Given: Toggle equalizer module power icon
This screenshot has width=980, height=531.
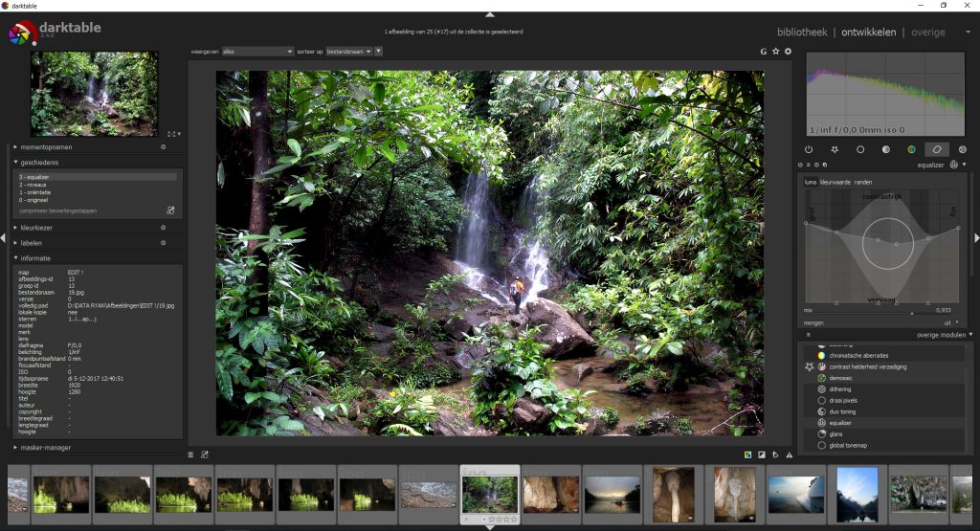Looking at the screenshot, I should click(x=800, y=165).
